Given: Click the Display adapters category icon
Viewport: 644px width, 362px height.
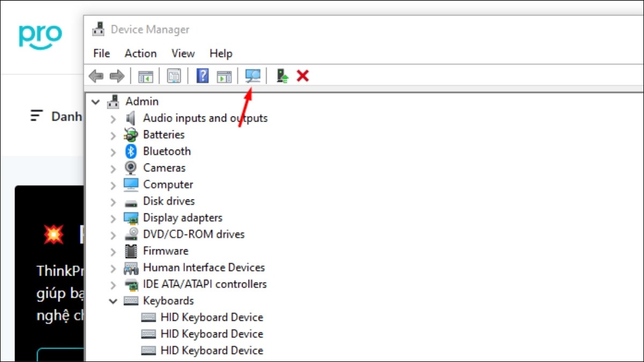Looking at the screenshot, I should 130,218.
